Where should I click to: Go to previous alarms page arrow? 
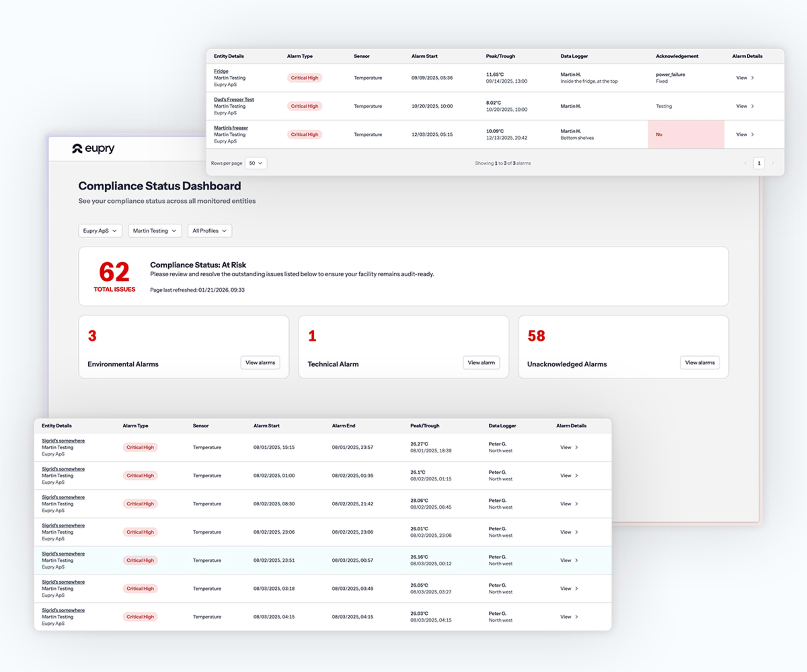pyautogui.click(x=745, y=163)
